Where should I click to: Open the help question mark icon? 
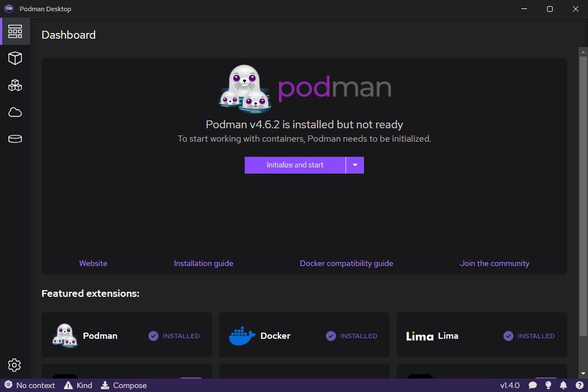(580, 385)
